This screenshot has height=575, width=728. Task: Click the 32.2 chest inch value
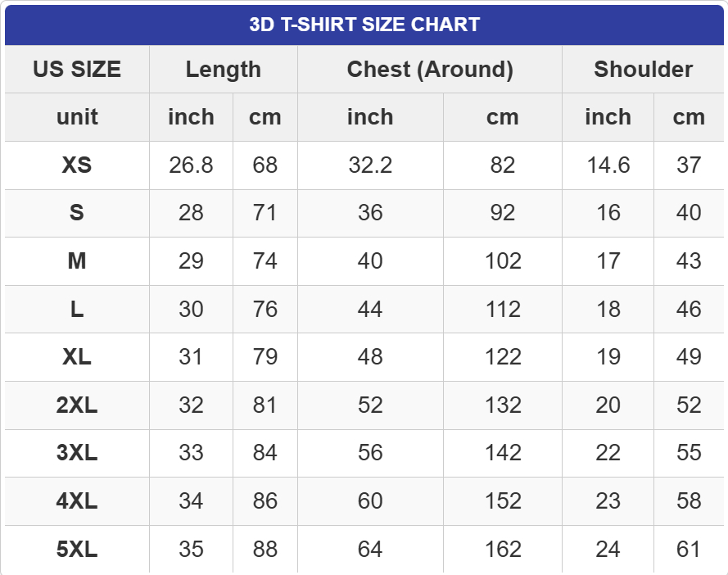point(370,165)
